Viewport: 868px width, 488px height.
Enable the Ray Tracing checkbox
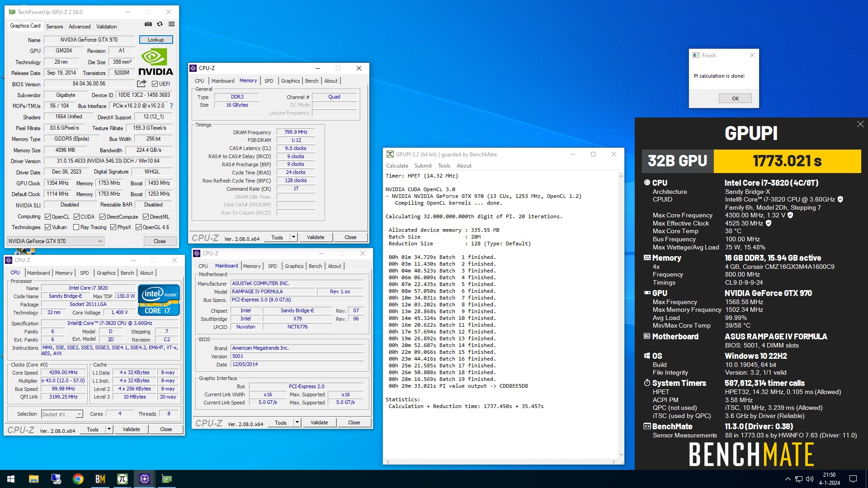click(76, 227)
